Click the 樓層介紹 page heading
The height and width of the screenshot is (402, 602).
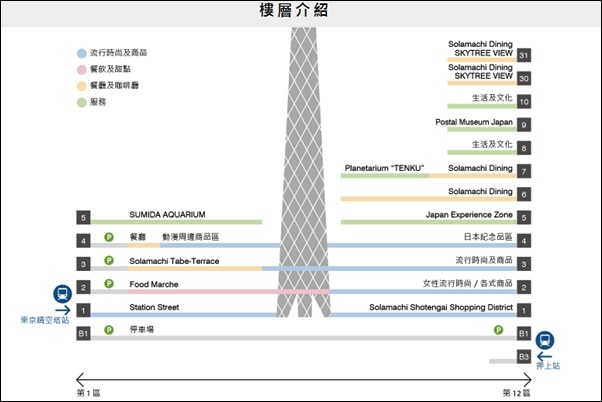coord(294,10)
